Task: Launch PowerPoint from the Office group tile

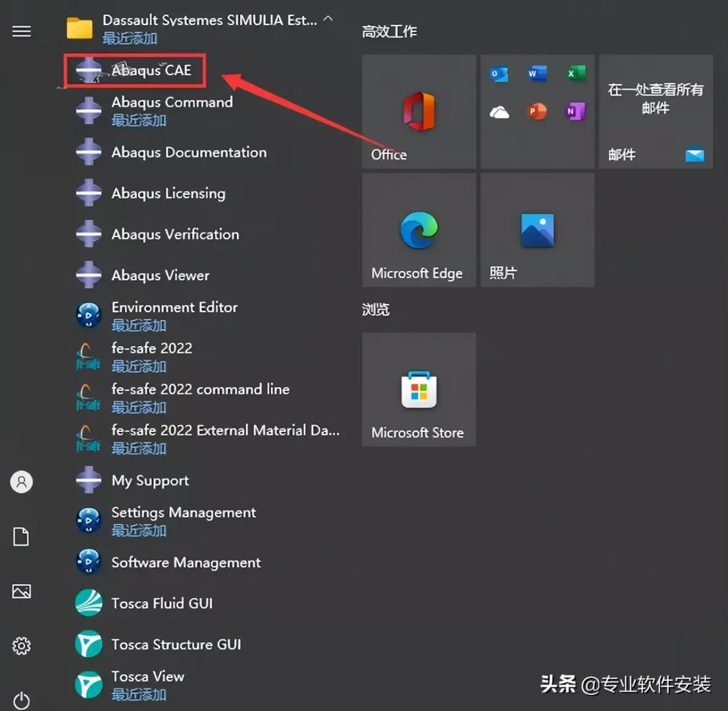Action: click(537, 111)
